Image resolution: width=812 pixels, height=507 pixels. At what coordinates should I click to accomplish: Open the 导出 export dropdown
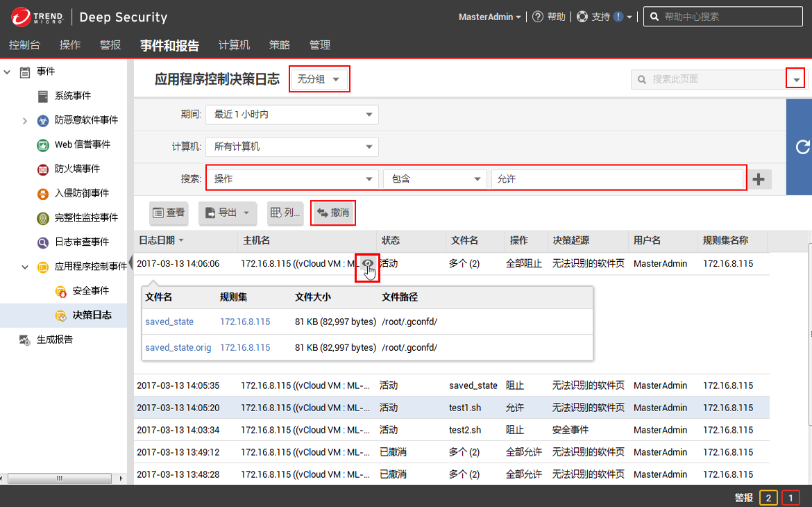click(x=228, y=213)
